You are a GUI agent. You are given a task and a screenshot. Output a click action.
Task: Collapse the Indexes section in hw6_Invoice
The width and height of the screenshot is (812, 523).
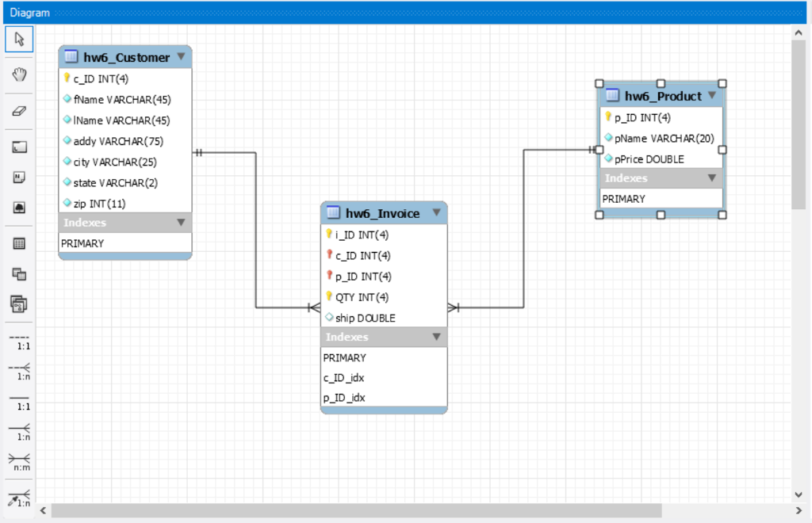[x=436, y=337]
